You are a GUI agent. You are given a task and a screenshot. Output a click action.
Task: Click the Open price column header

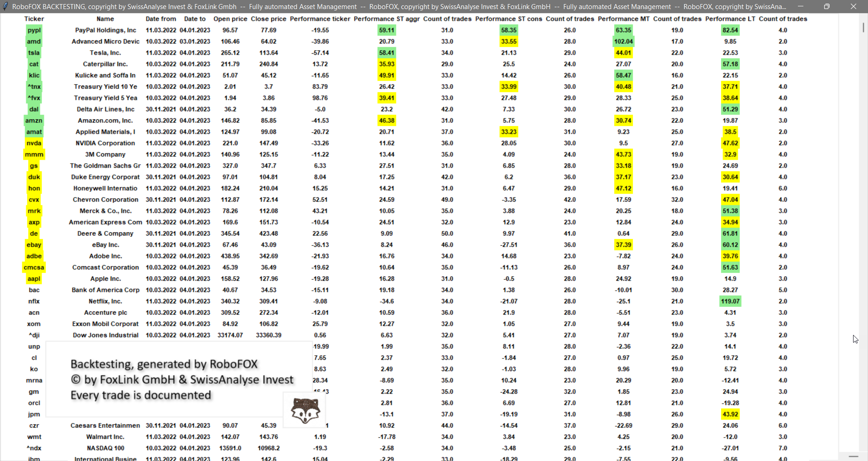(230, 19)
